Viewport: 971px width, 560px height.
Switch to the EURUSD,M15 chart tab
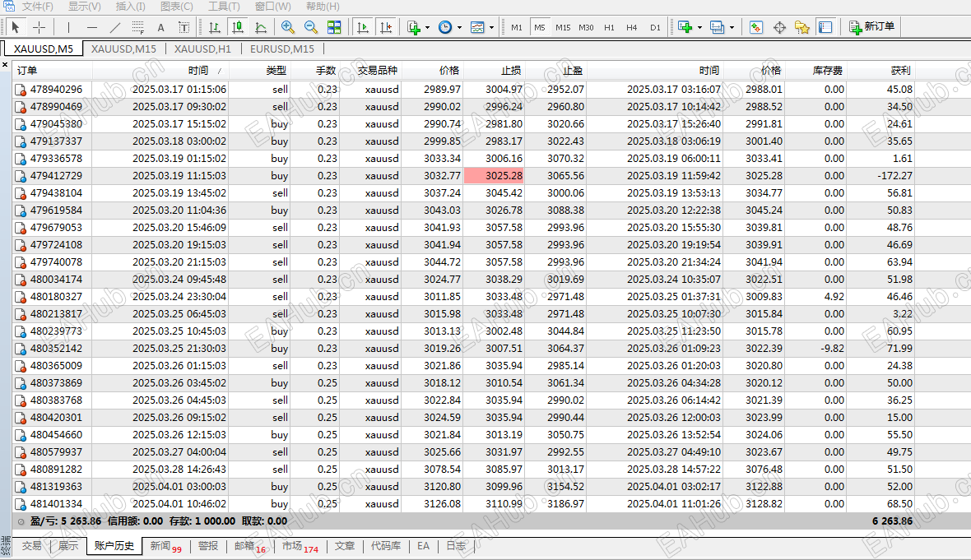[x=281, y=49]
